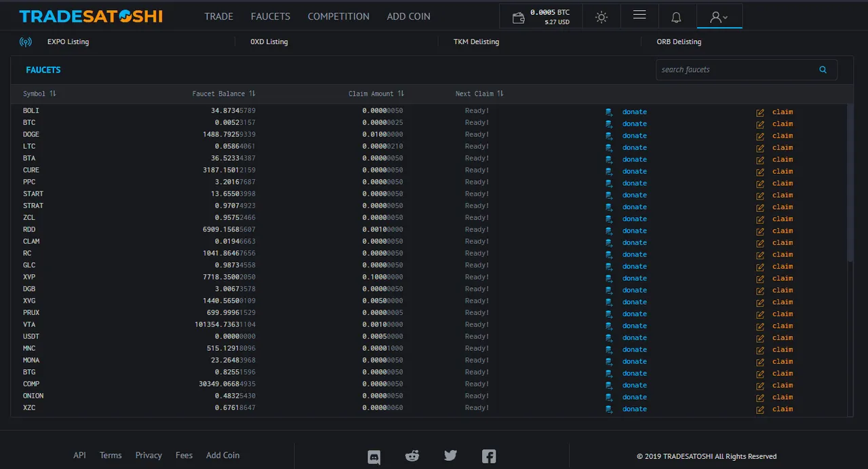Open the ORB Delisting announcement
The height and width of the screenshot is (469, 868).
(679, 42)
